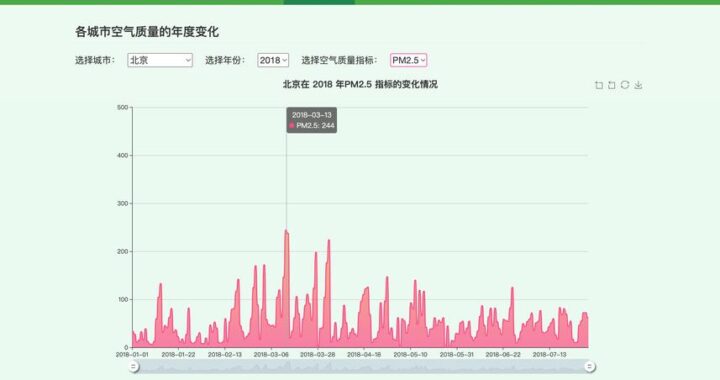The width and height of the screenshot is (720, 380).
Task: Click the x-axis label 2018-05-10
Action: click(410, 355)
